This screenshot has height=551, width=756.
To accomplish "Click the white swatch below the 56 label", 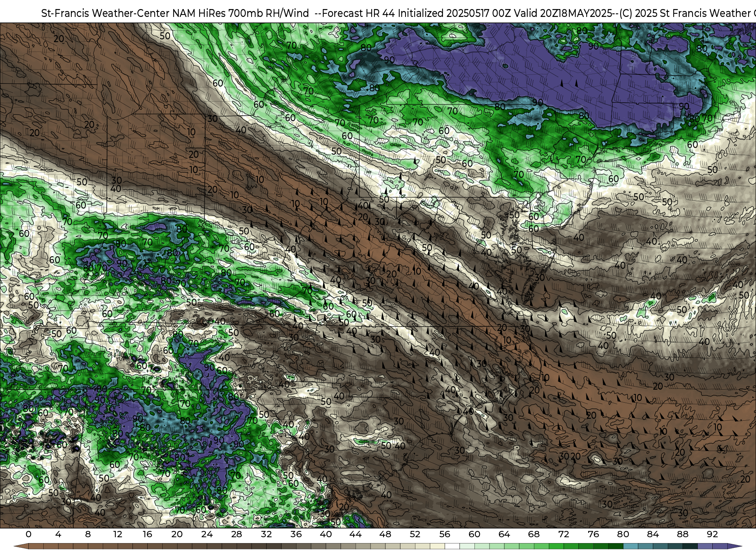I will [452, 547].
